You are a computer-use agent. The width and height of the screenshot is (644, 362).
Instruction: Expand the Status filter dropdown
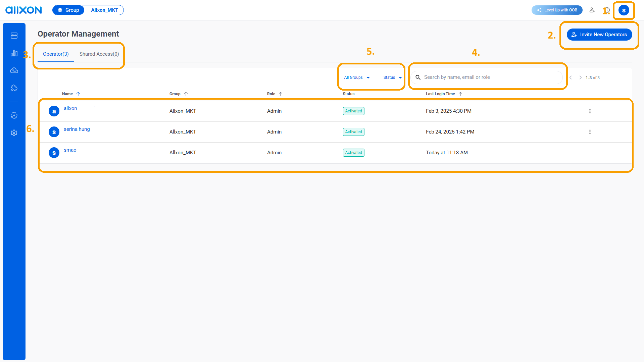(x=392, y=77)
